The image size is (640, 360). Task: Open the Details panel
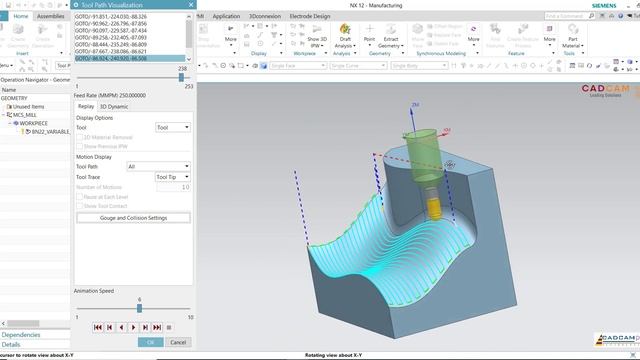pyautogui.click(x=11, y=344)
